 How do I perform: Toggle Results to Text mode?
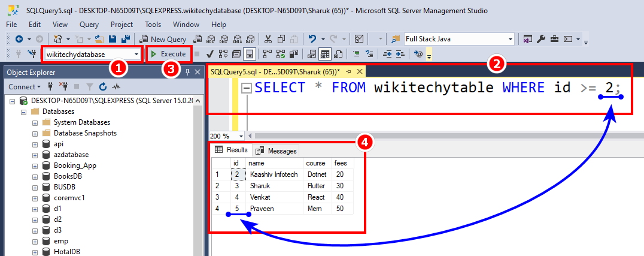tap(312, 55)
